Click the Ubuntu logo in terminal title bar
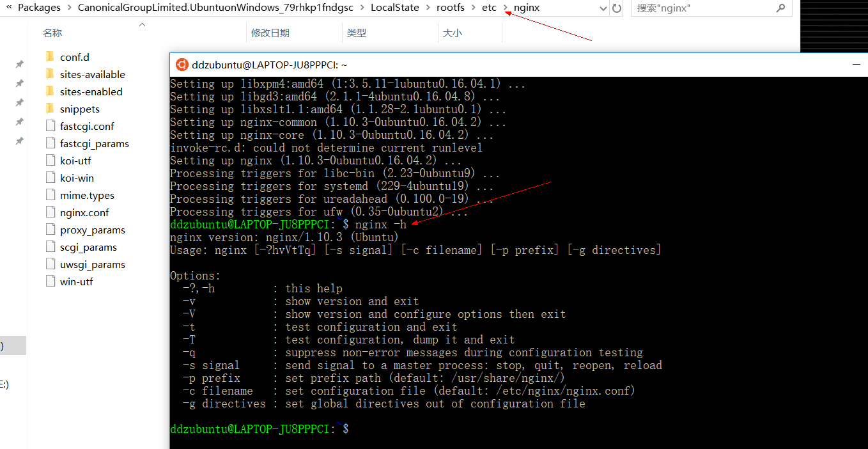Screen dimensions: 868x449 (x=182, y=65)
